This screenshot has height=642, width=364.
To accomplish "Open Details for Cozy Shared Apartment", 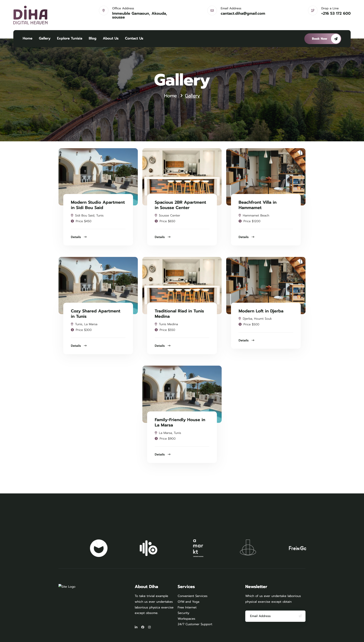I will [x=79, y=346].
